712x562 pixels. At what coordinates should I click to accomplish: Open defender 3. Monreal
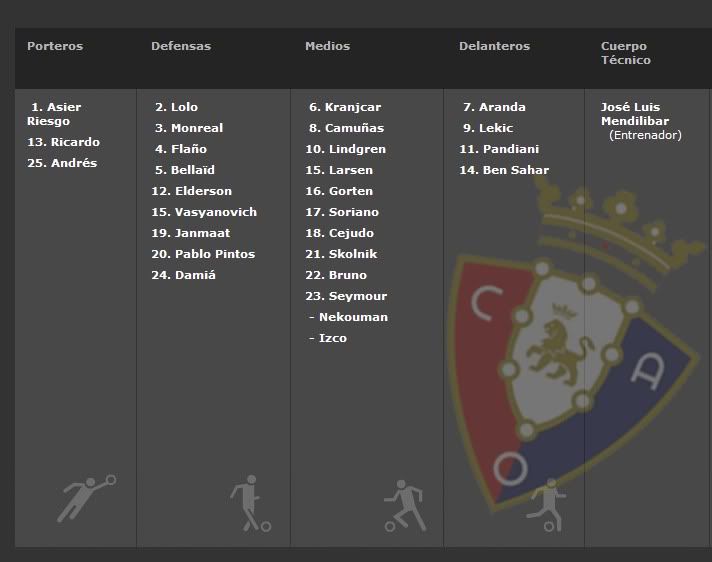(x=189, y=128)
